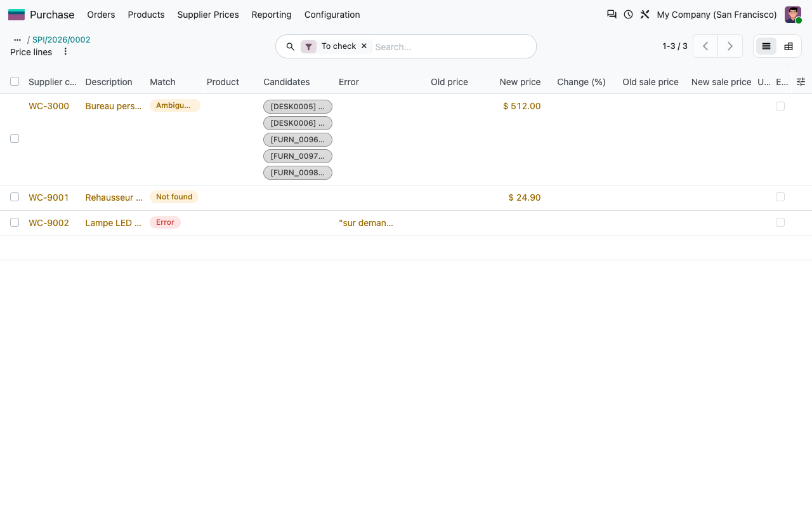Go to next page of records
Screen dimensions: 812x508
[730, 46]
